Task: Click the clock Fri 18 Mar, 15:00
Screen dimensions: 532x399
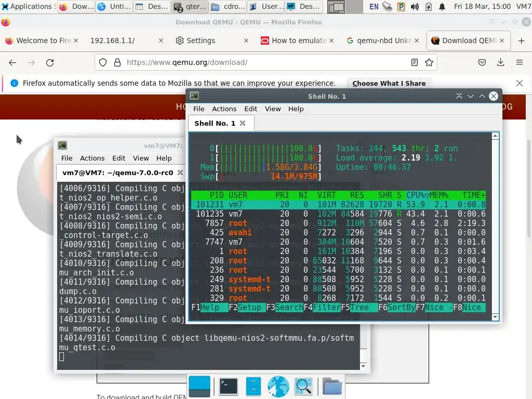Action: 482,6
